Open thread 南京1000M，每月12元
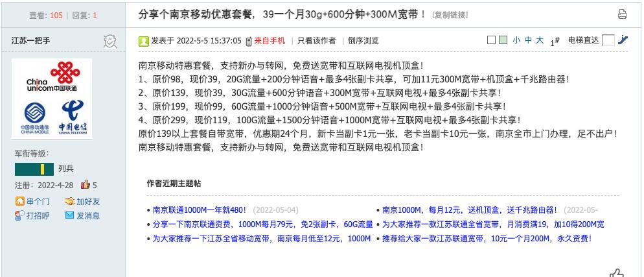This screenshot has width=644, height=277. point(470,210)
